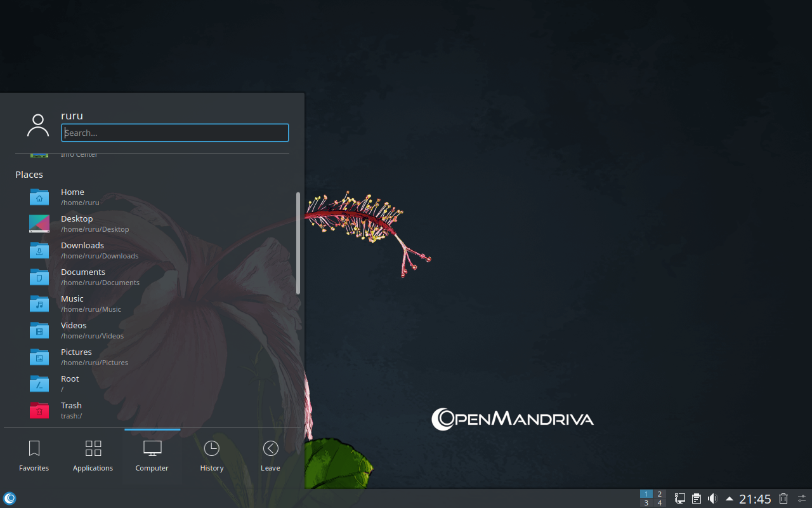812x508 pixels.
Task: Click the Search input field
Action: (x=175, y=133)
